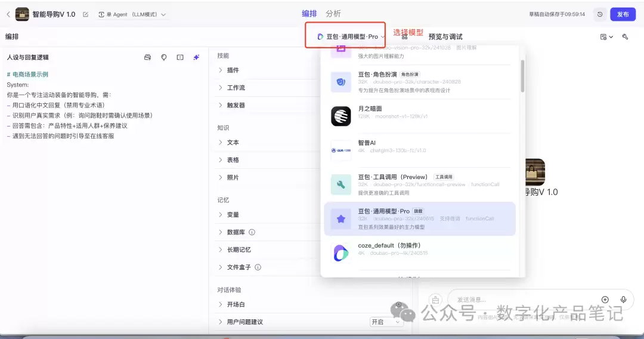Click the coze_default colorful logo icon
This screenshot has width=644, height=339.
point(341,253)
